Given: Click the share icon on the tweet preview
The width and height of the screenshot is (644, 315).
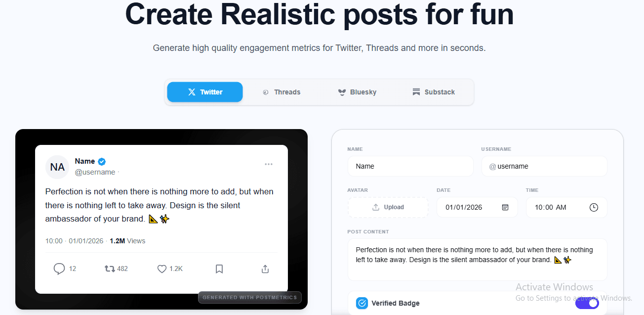Looking at the screenshot, I should pyautogui.click(x=265, y=269).
